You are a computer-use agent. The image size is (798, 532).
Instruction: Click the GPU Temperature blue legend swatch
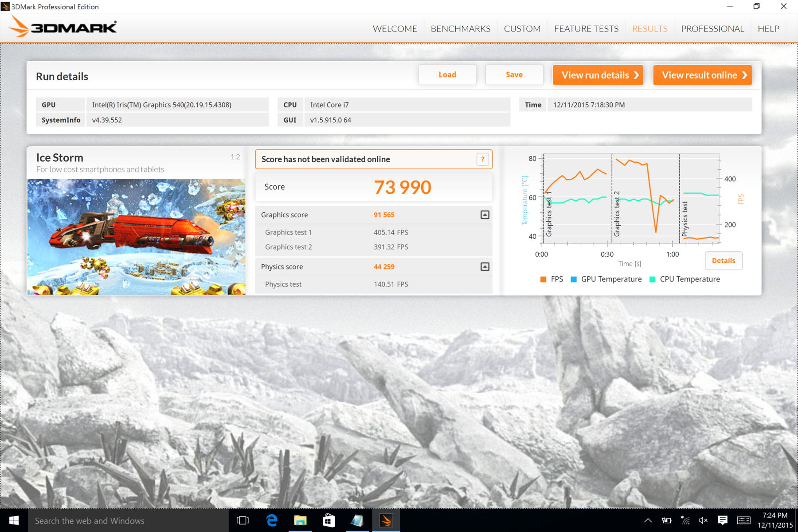pos(573,279)
